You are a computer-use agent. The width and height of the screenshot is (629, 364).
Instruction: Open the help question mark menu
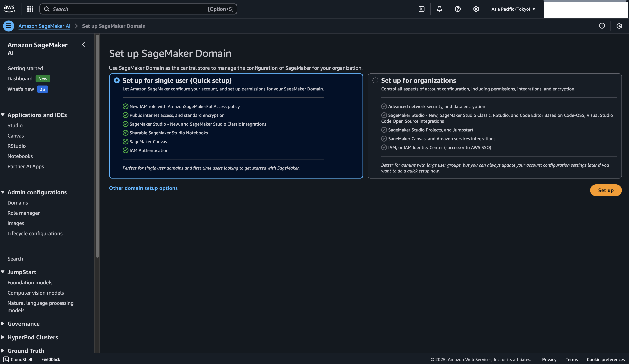(457, 9)
